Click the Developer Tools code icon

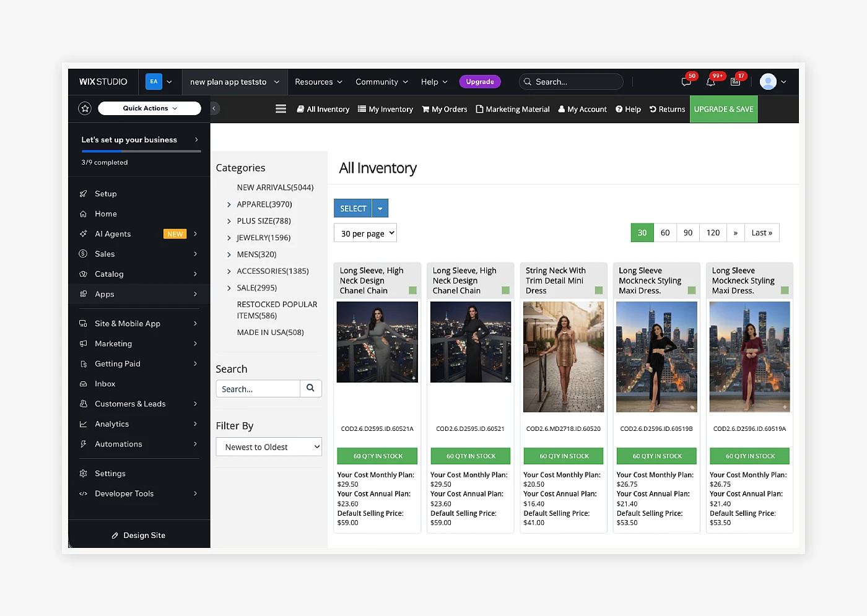click(84, 493)
